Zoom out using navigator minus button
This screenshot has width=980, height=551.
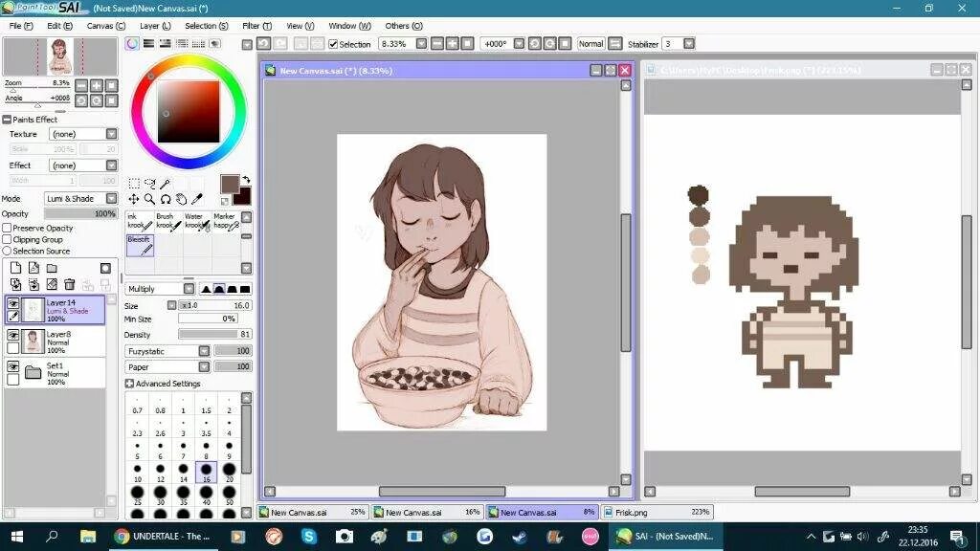pos(81,85)
